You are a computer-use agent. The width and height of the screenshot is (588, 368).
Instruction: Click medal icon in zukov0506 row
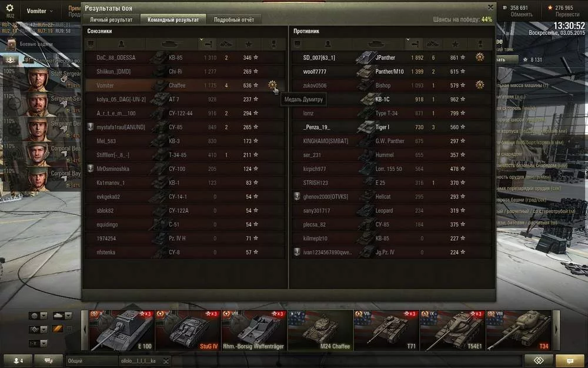[480, 85]
